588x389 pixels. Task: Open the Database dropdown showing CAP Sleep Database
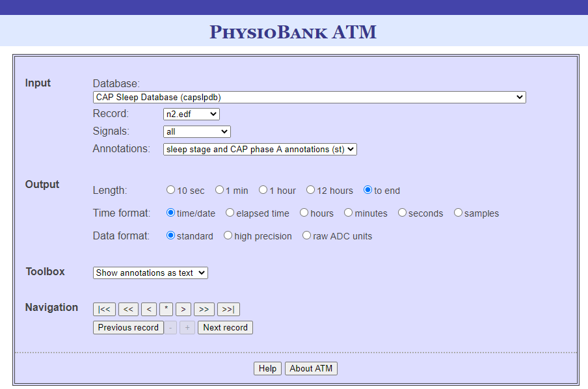[x=310, y=97]
